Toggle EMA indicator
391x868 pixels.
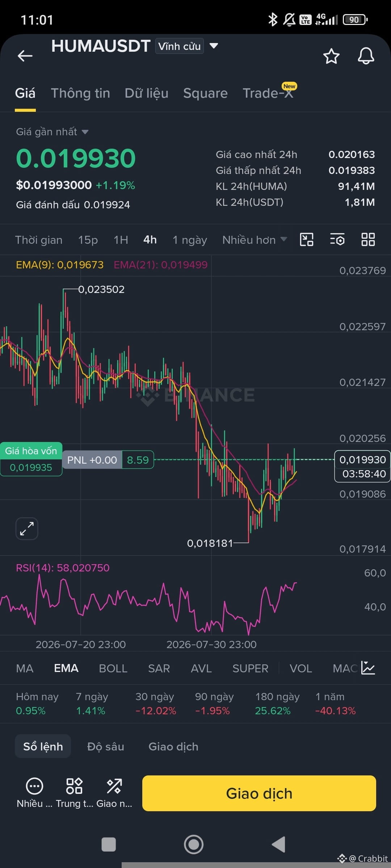66,668
